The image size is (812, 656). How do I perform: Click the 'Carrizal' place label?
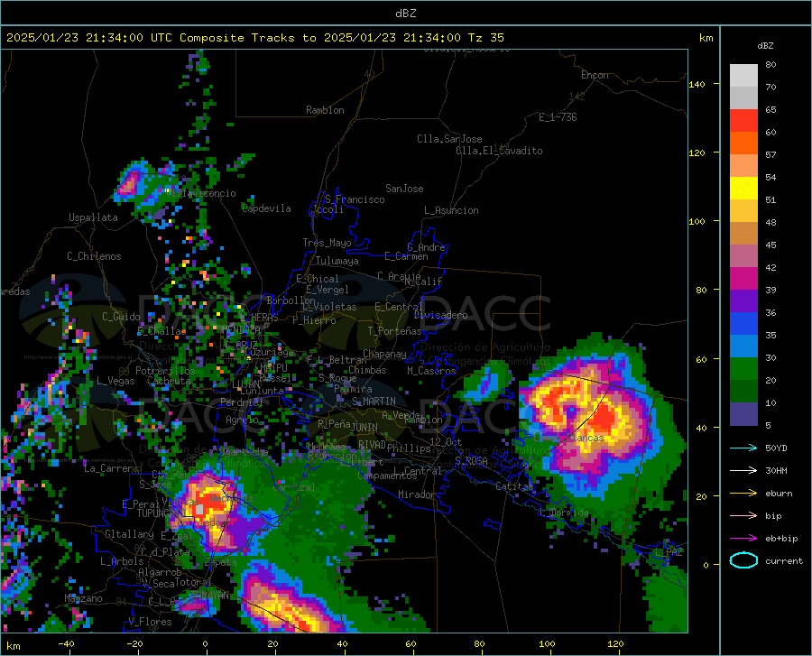click(x=293, y=488)
